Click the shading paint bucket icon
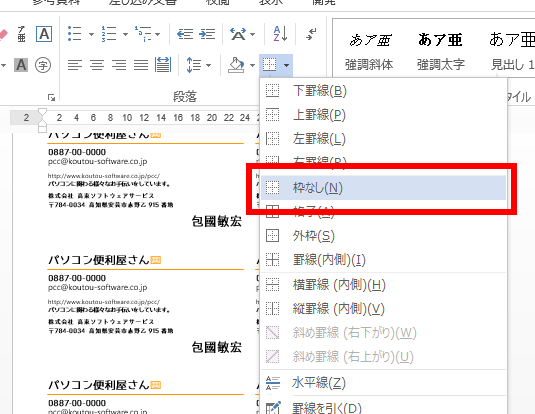The width and height of the screenshot is (535, 414). [236, 65]
